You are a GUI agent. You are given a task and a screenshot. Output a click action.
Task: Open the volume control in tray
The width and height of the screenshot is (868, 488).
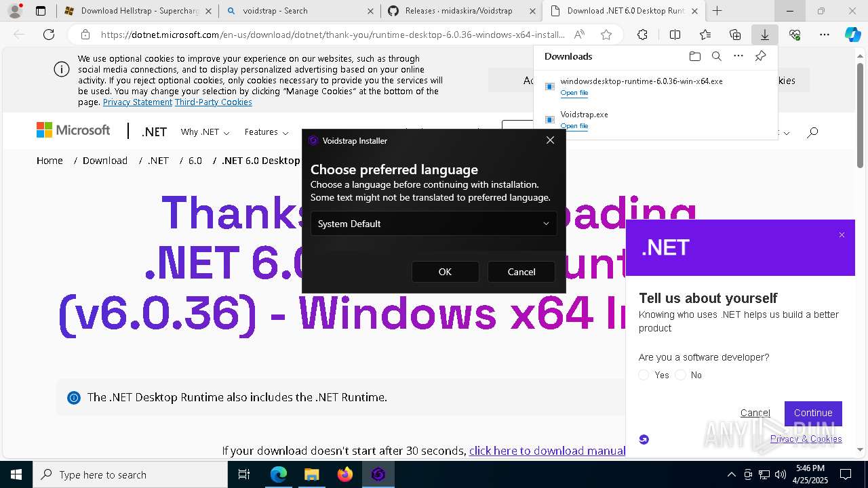781,474
